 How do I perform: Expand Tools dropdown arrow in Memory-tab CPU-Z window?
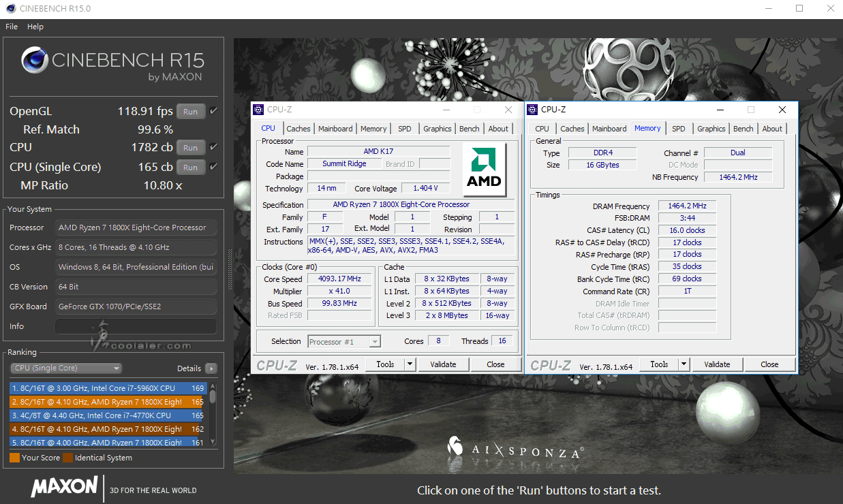click(684, 364)
